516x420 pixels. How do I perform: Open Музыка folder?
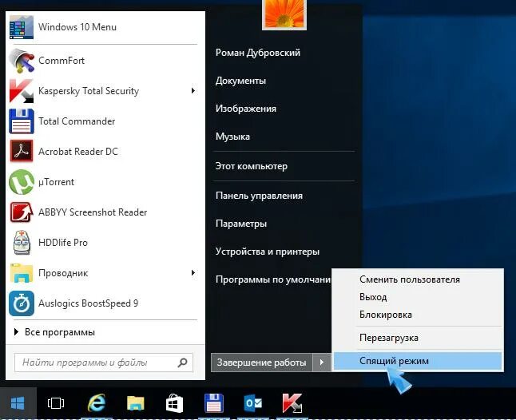232,137
